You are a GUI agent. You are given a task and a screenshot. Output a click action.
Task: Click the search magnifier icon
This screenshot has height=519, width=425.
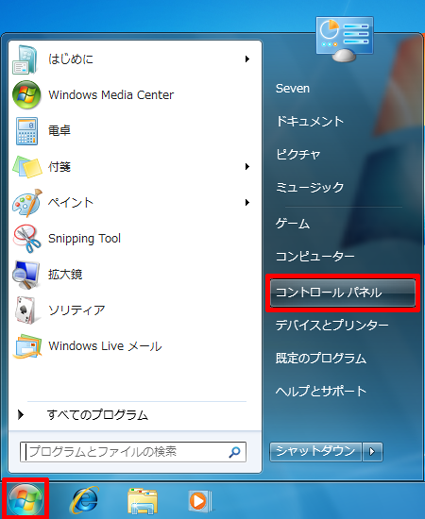click(235, 452)
